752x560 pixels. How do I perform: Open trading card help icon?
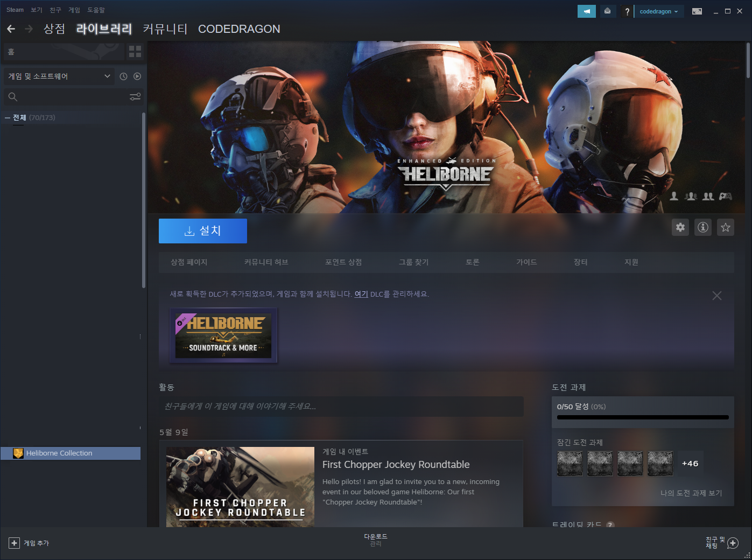(610, 524)
